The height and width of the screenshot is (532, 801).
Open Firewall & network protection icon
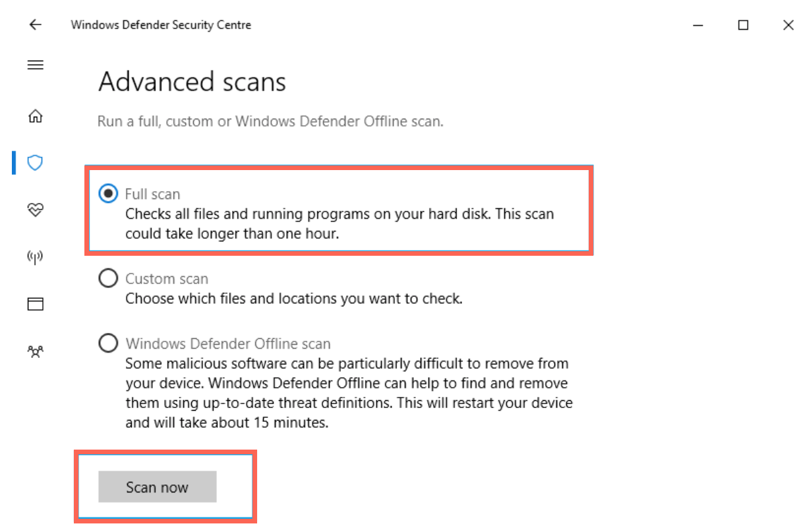coord(35,256)
